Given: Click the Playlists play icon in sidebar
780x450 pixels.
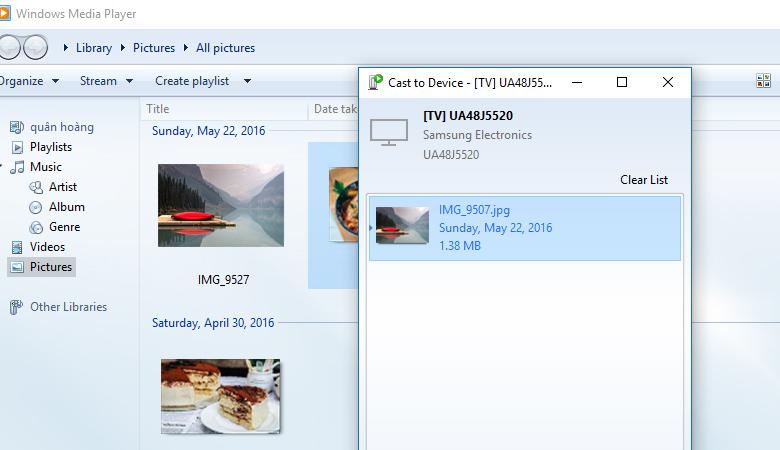Looking at the screenshot, I should (17, 147).
